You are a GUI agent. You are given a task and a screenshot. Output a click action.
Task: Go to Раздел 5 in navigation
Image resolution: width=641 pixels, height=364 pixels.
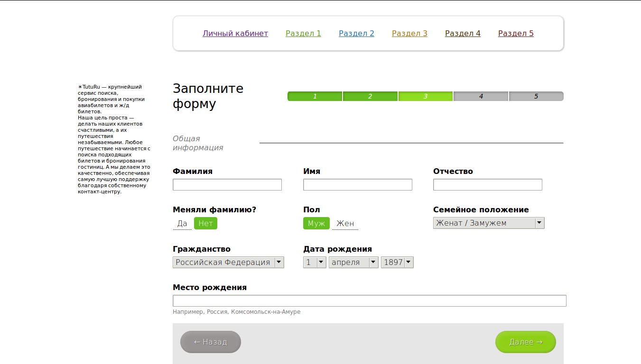[516, 33]
